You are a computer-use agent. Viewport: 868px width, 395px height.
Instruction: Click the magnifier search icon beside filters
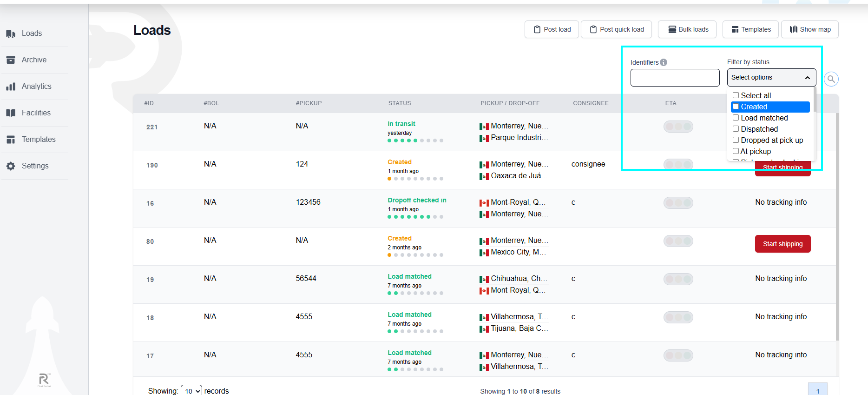point(831,79)
